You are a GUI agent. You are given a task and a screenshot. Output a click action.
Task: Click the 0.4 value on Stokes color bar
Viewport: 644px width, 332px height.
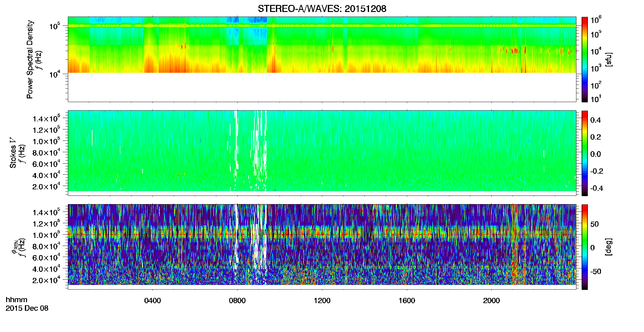pos(595,120)
